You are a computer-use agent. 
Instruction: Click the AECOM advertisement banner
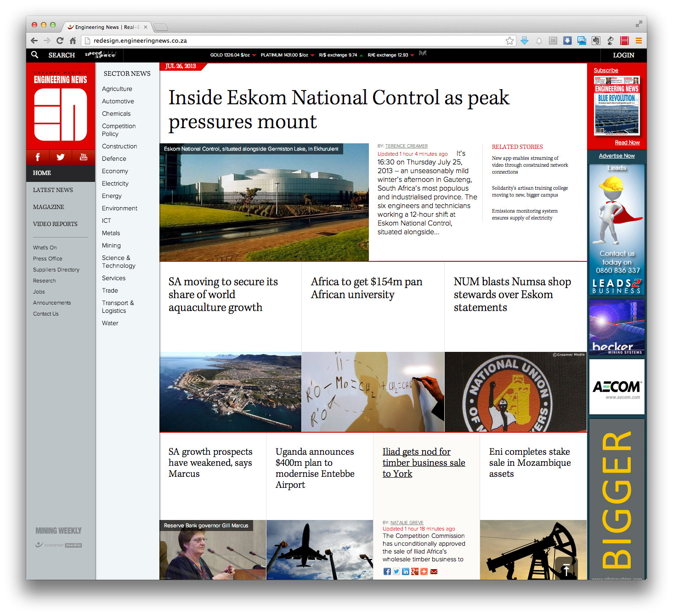[617, 387]
